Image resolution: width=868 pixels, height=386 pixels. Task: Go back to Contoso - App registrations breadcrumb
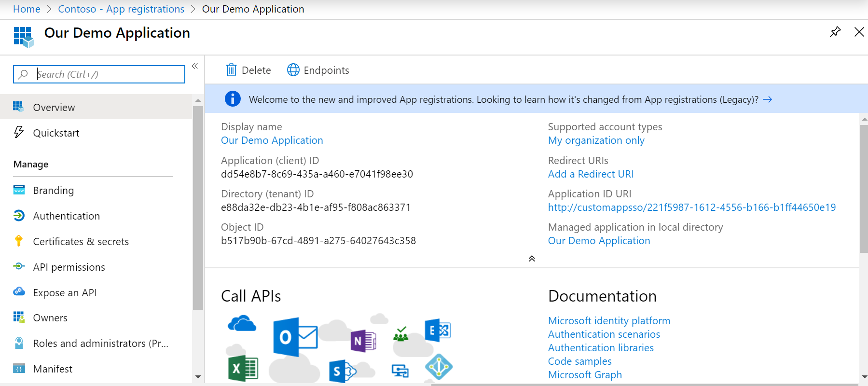click(121, 9)
